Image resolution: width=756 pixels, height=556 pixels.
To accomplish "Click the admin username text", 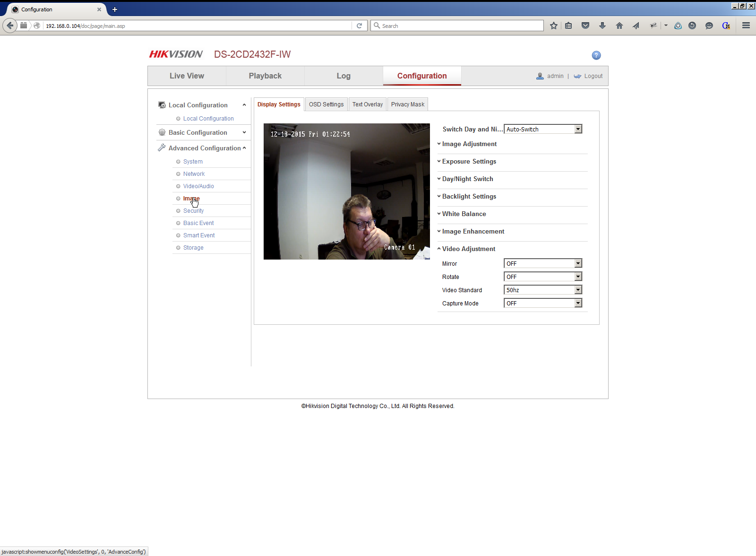I will coord(555,76).
